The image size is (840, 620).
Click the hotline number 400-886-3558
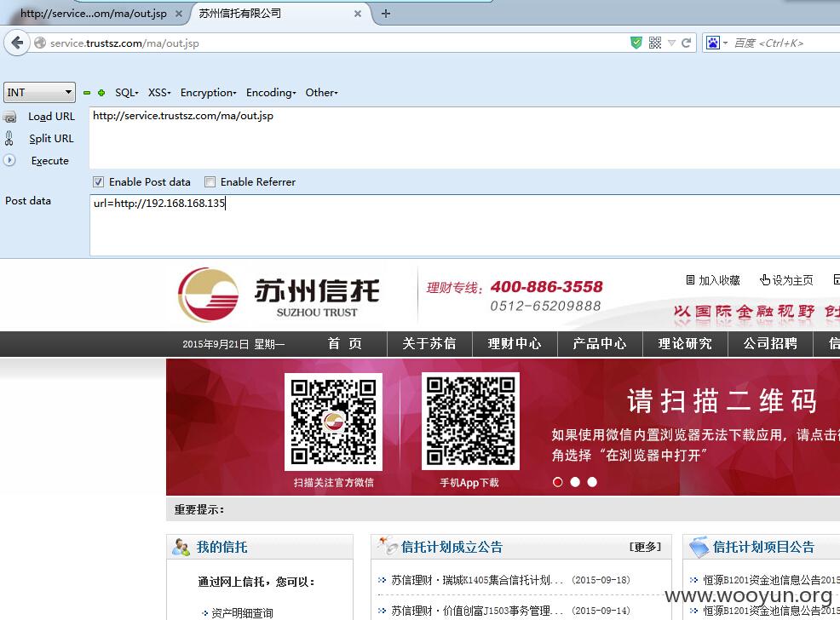point(546,287)
